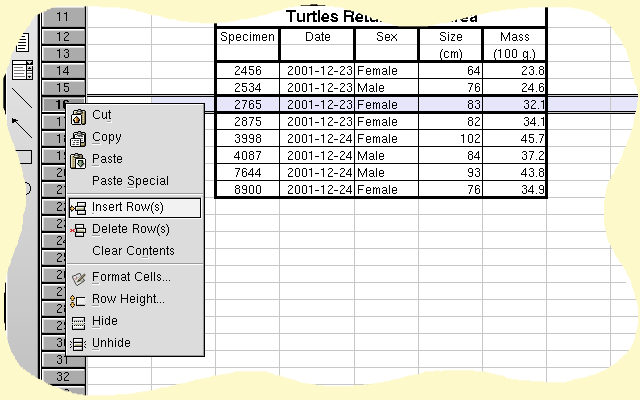Image resolution: width=640 pixels, height=400 pixels.
Task: Click the Mass column header cell
Action: tap(515, 45)
